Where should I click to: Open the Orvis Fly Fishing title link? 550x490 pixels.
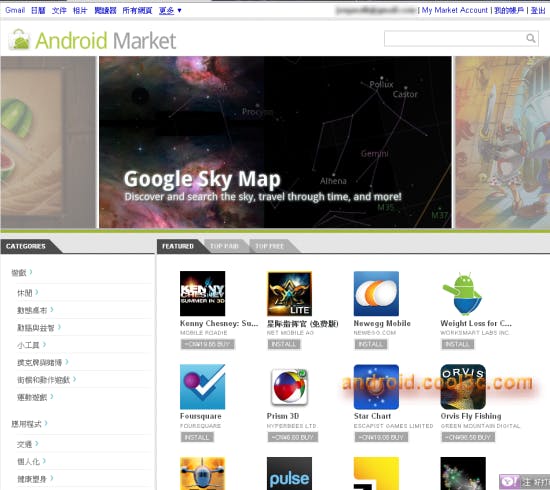click(x=471, y=416)
